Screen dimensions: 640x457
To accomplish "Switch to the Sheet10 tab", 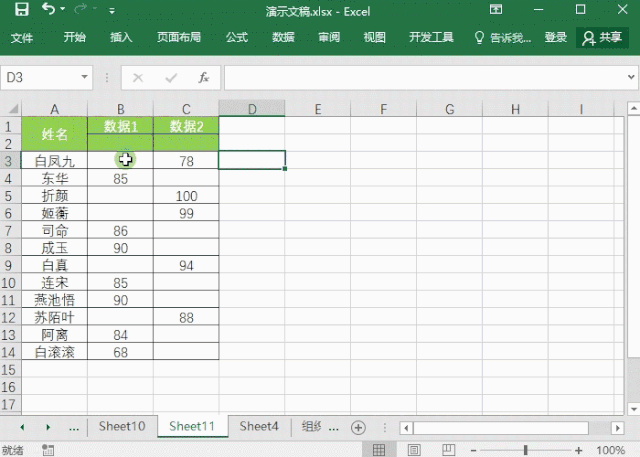I will click(122, 426).
